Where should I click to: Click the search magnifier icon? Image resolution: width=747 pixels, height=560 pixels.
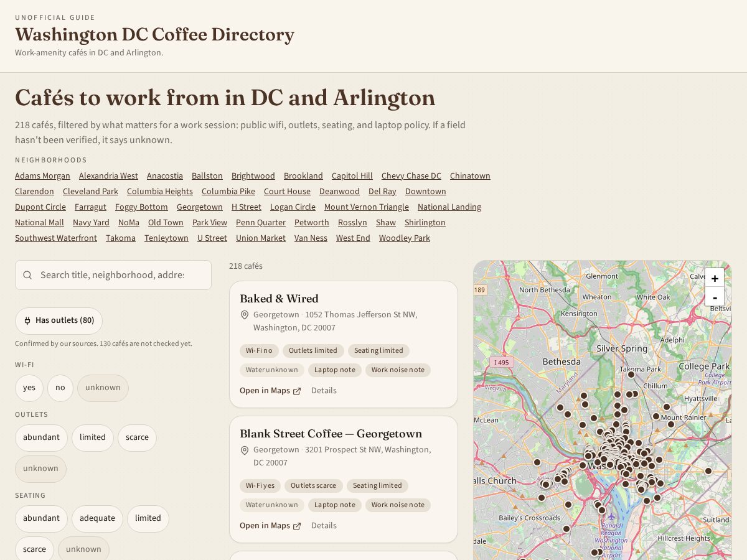(x=27, y=275)
